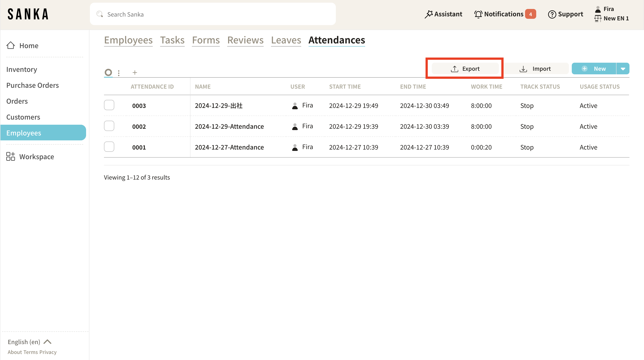Screen dimensions: 644x360
Task: Tick the checkbox for attendance 0002
Action: click(109, 126)
